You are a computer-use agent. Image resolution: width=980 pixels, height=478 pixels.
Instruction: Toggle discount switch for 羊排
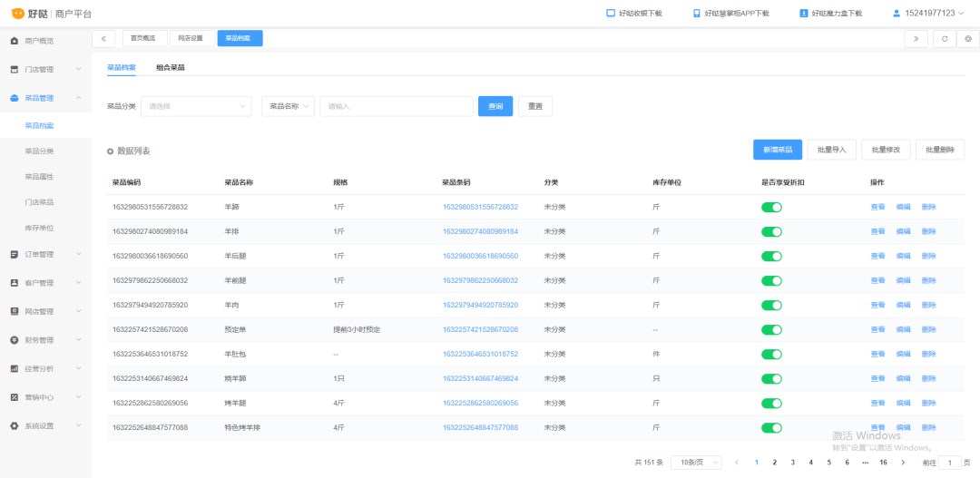771,232
